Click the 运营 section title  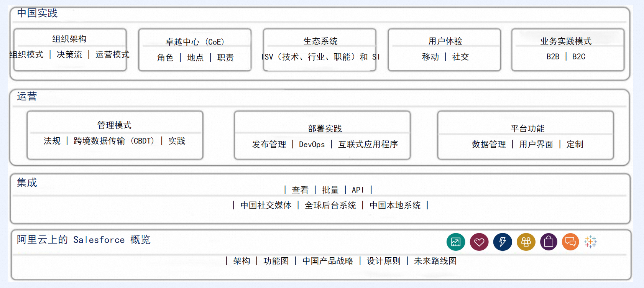[27, 96]
